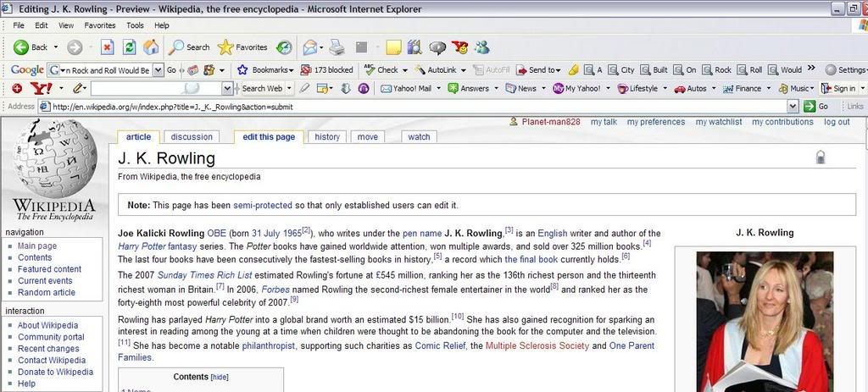Click the speech bubble Discuss icon
This screenshot has width=868, height=392.
tap(437, 47)
